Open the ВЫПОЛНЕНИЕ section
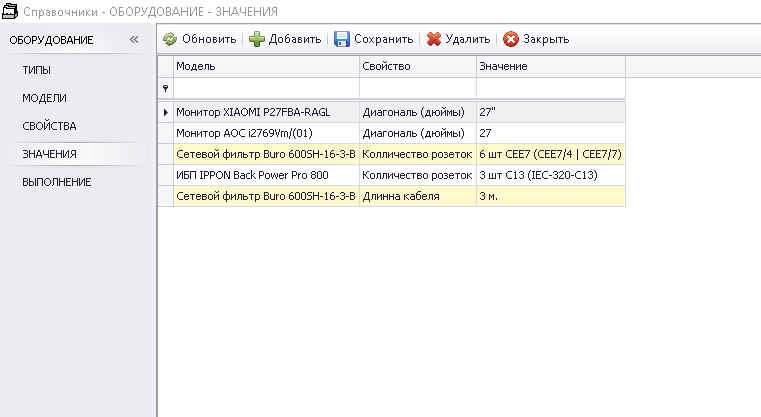This screenshot has height=417, width=761. point(57,183)
